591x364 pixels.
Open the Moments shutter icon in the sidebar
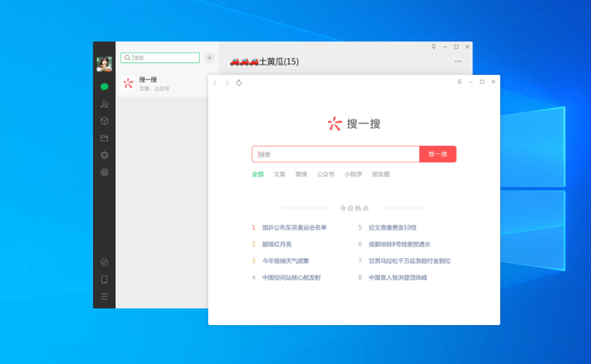[x=104, y=155]
